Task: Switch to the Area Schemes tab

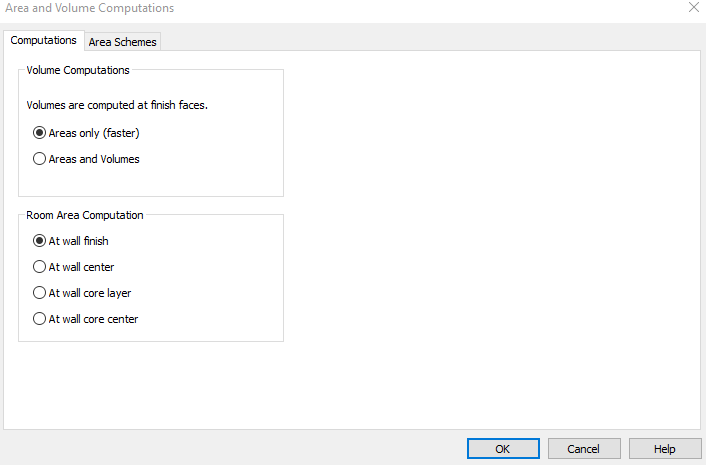Action: (x=122, y=42)
